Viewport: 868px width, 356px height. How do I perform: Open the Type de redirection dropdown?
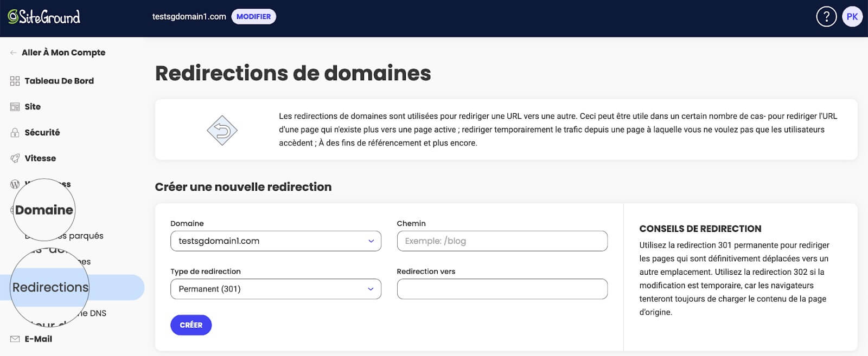click(x=276, y=289)
